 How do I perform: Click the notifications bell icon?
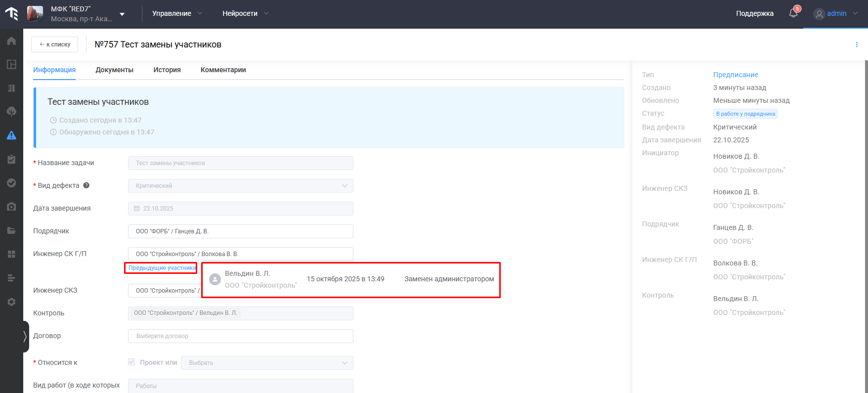793,13
